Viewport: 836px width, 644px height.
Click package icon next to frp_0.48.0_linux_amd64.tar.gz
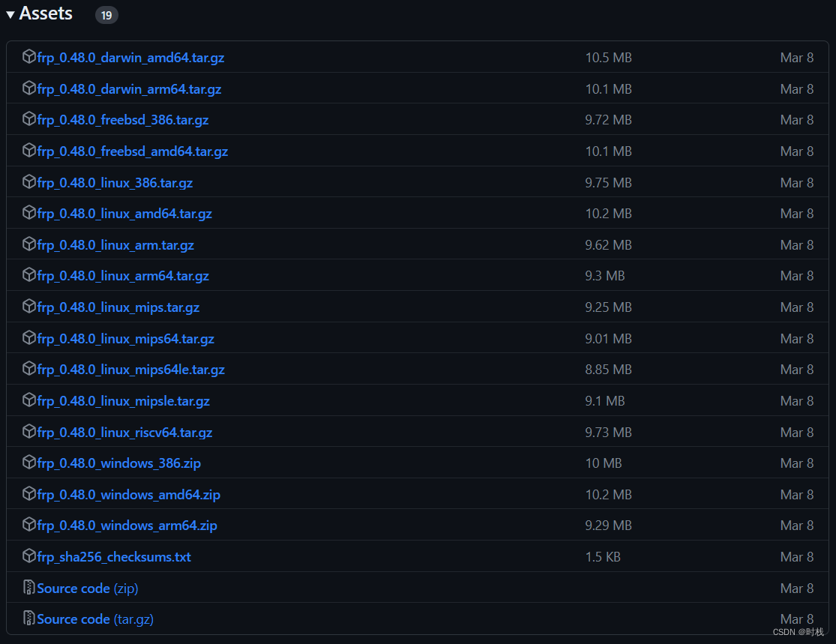tap(29, 213)
